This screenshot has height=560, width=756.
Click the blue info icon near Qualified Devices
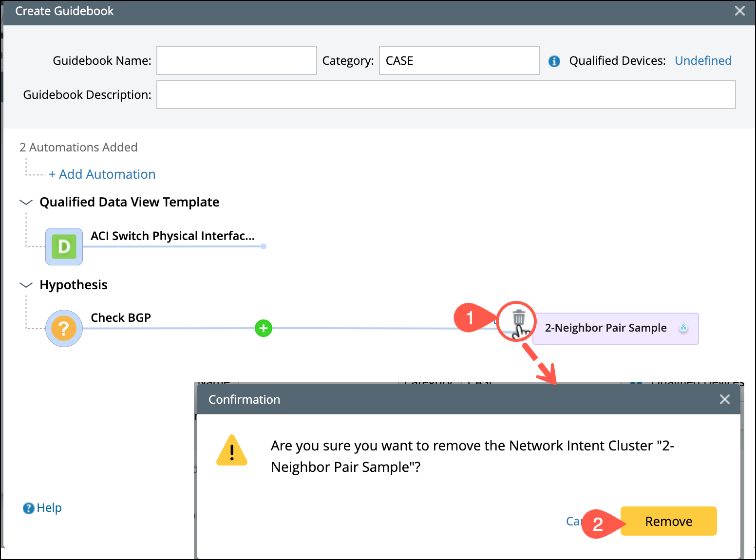point(554,61)
